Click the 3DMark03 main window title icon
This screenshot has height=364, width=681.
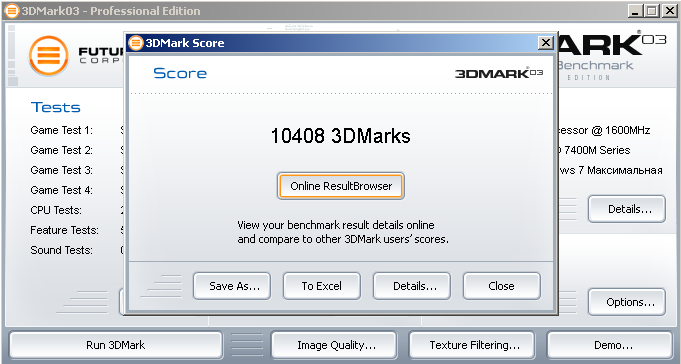(12, 11)
